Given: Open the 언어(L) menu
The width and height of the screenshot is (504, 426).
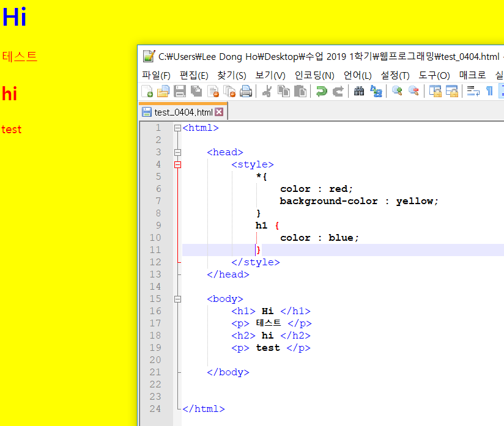Looking at the screenshot, I should tap(357, 75).
